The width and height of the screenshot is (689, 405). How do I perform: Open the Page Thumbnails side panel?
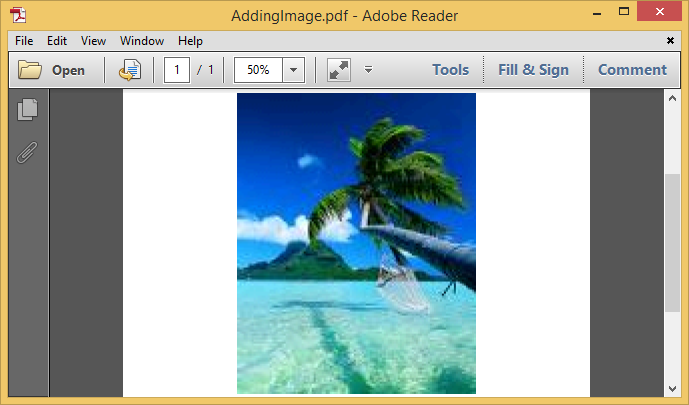28,110
